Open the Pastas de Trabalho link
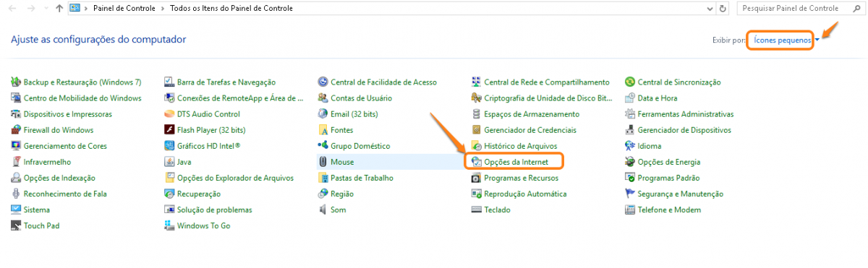This screenshot has height=268, width=868. click(x=362, y=178)
